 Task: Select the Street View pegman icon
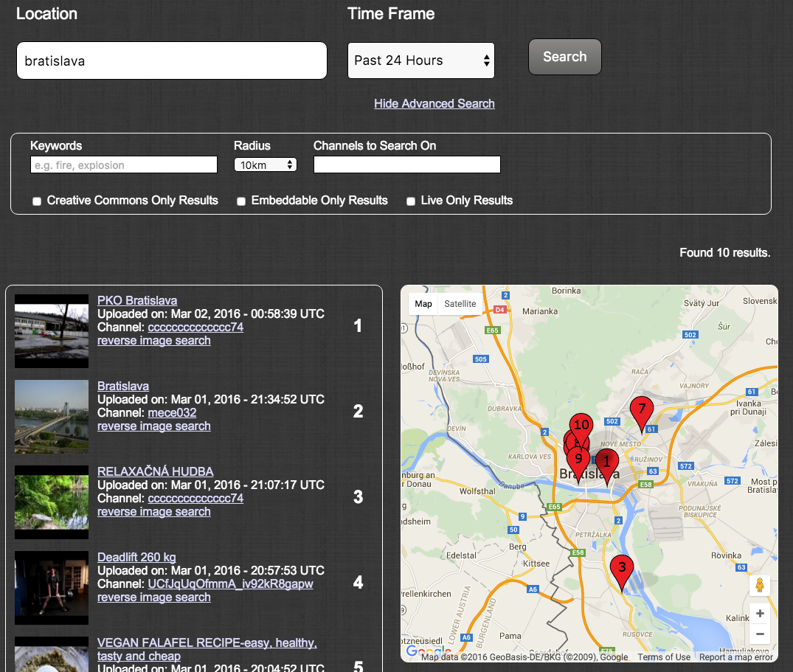click(x=760, y=586)
